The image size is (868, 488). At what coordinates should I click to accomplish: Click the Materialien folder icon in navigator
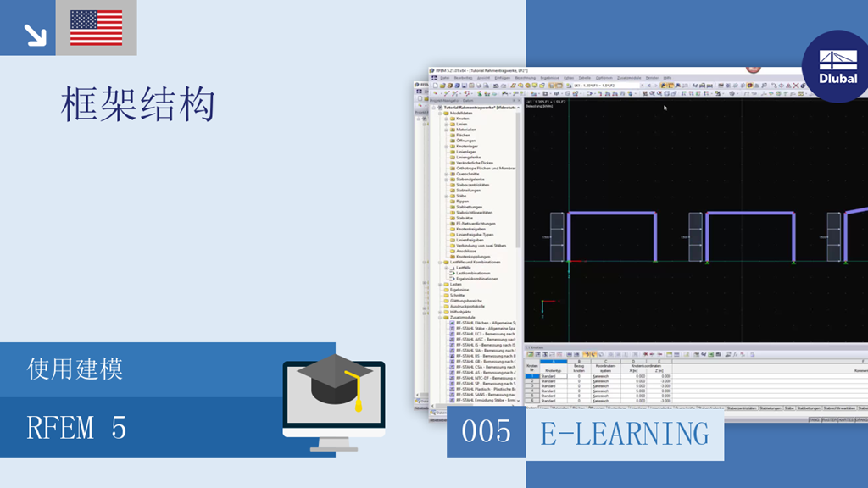[453, 130]
